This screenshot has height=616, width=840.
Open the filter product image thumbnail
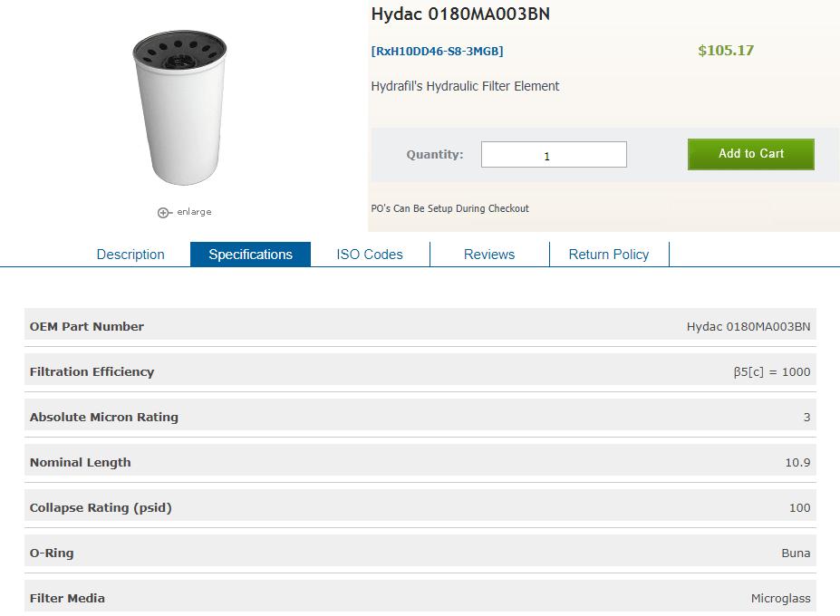(x=180, y=107)
